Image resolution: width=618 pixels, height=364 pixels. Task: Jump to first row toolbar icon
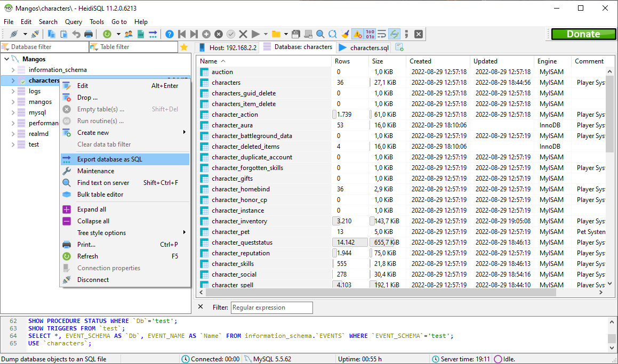(x=182, y=34)
